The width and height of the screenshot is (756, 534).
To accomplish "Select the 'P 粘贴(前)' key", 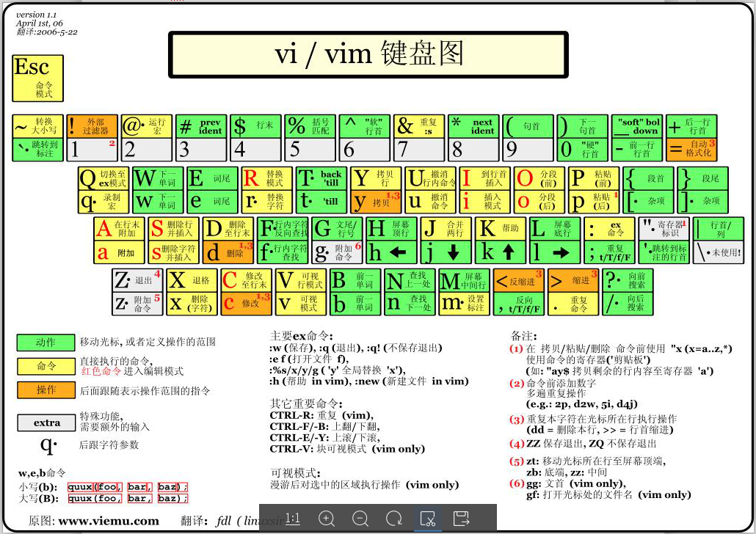I will tap(594, 178).
